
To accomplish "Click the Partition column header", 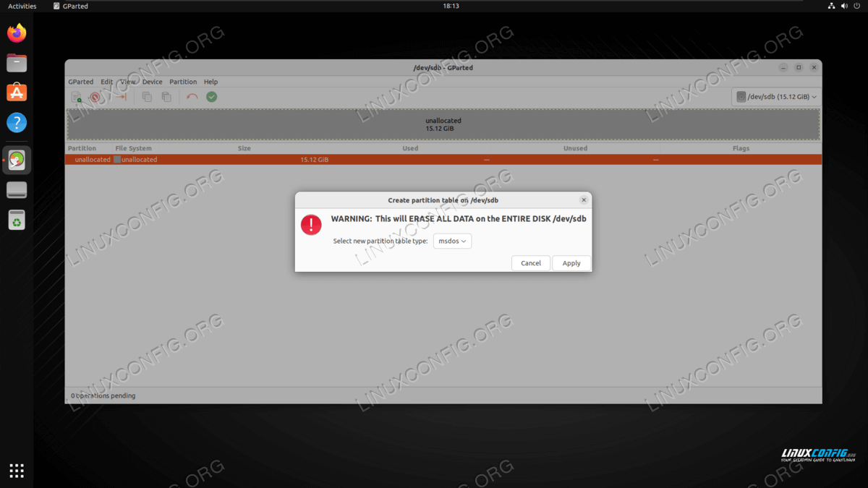I will 82,148.
